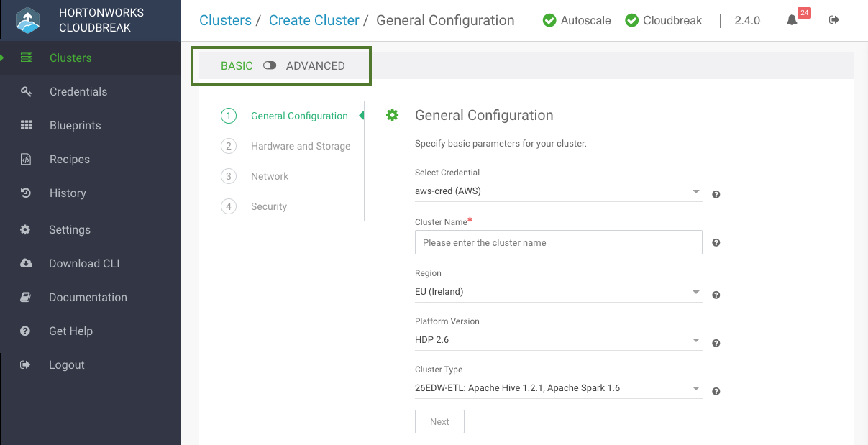
Task: Click the Credentials key icon
Action: pyautogui.click(x=27, y=91)
